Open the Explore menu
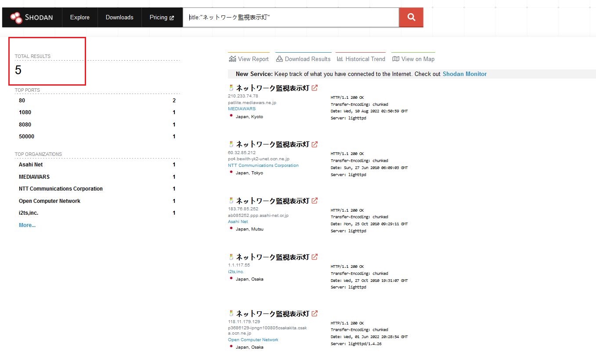Viewport: 596px width, 364px height. pyautogui.click(x=79, y=18)
